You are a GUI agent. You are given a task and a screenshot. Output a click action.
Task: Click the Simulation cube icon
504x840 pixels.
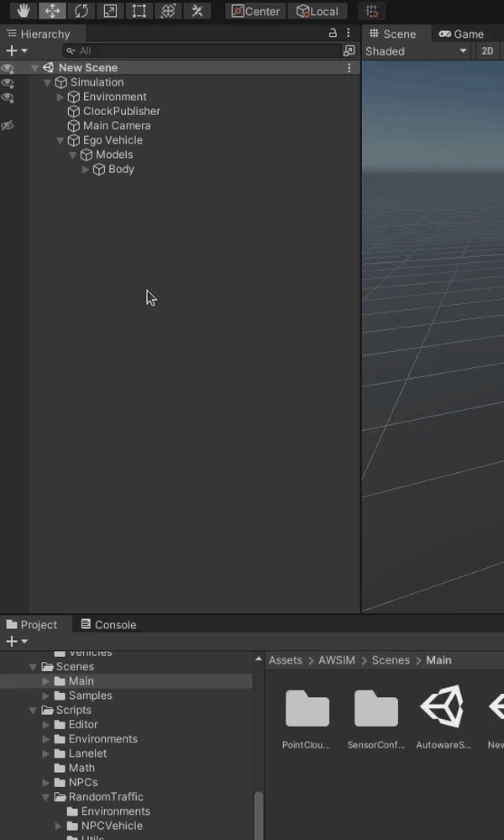click(x=61, y=82)
